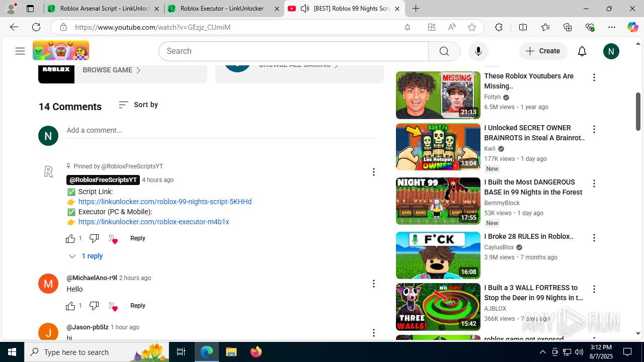Screen dimensions: 644x362
Task: Expand BROWSE GAME Roblox chevron
Action: (138, 70)
